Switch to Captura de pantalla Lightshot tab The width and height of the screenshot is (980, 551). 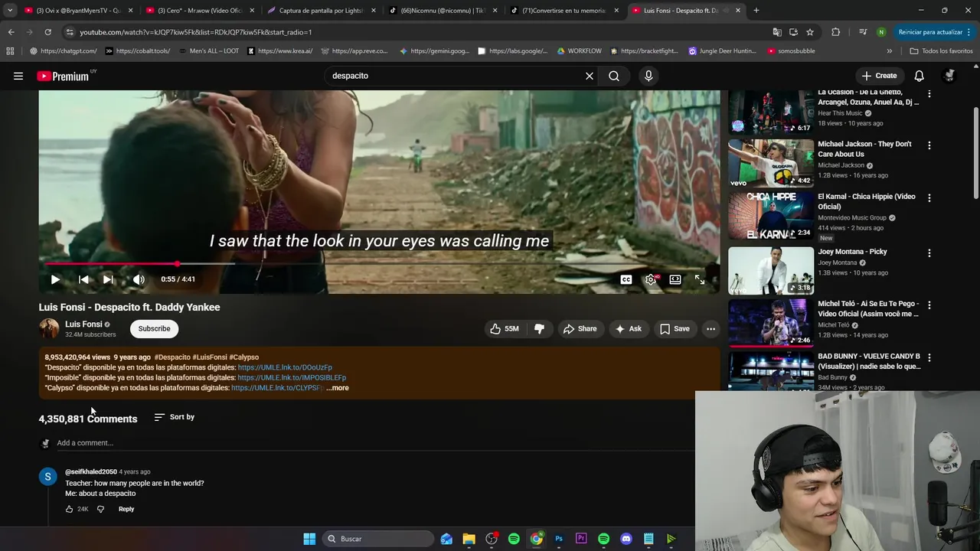tap(322, 11)
